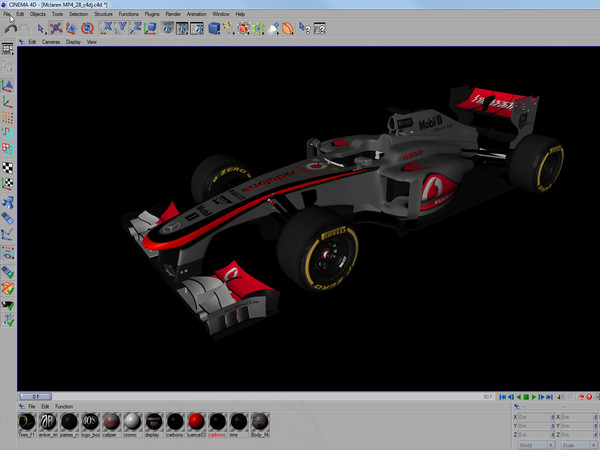Select the red tuerca03 material
The height and width of the screenshot is (450, 600).
coord(196,422)
